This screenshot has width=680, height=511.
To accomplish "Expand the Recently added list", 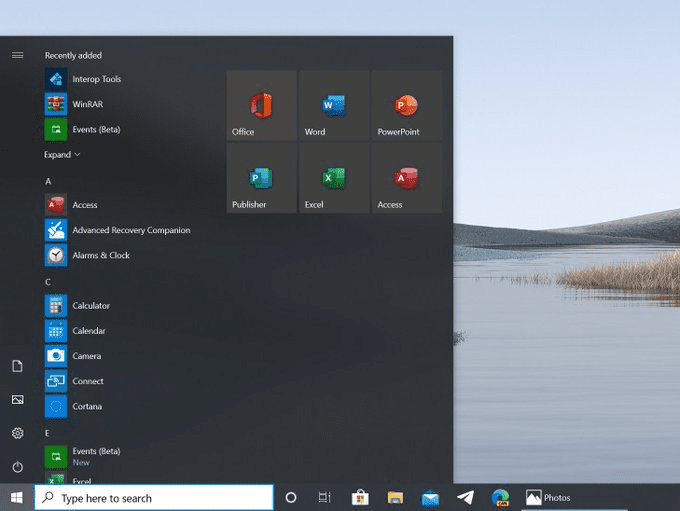I will (62, 155).
